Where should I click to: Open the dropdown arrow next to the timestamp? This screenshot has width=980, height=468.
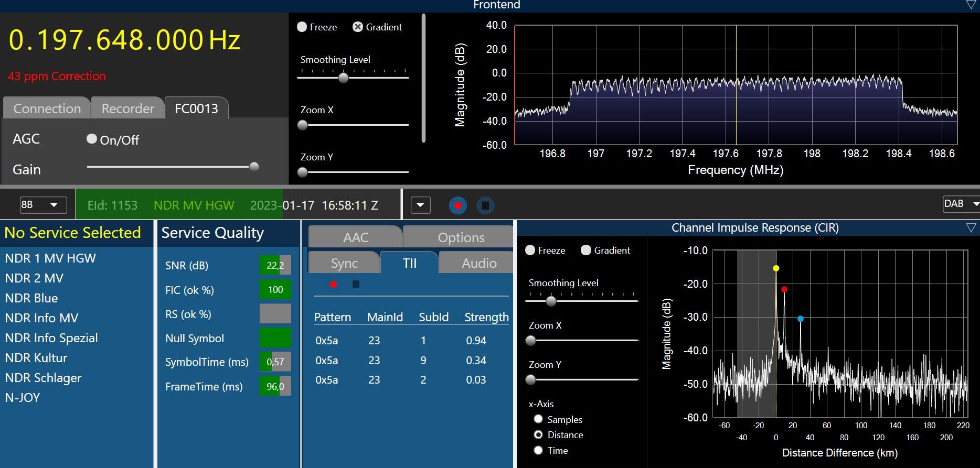click(x=420, y=205)
